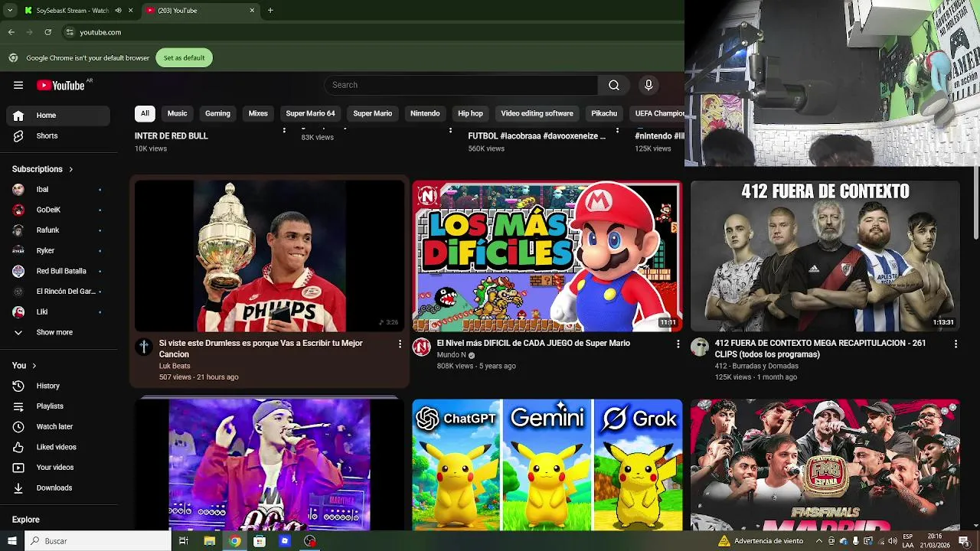Image resolution: width=980 pixels, height=551 pixels.
Task: Open History in the sidebar
Action: tap(59, 386)
